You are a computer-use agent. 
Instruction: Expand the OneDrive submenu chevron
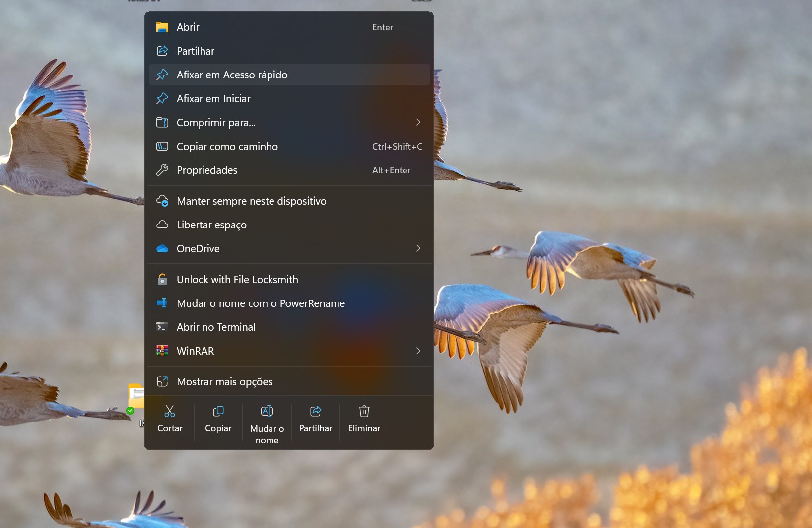[418, 249]
